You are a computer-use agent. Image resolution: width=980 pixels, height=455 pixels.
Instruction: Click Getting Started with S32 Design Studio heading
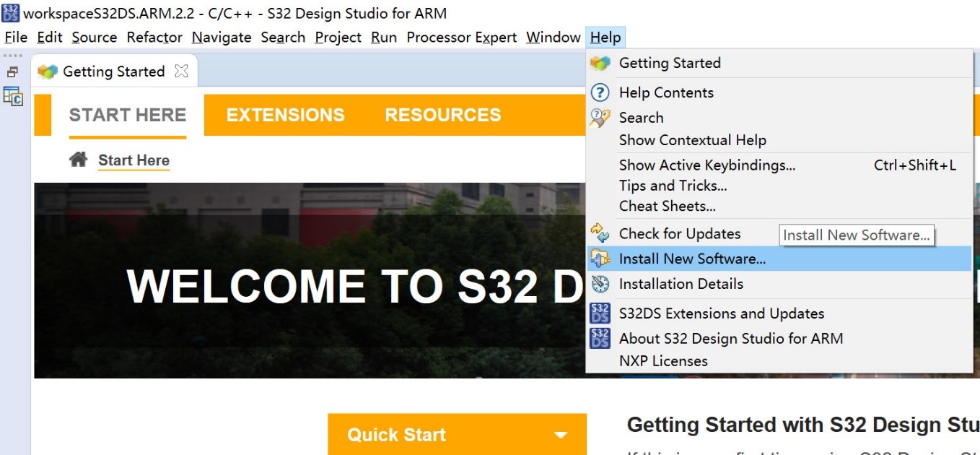[803, 425]
